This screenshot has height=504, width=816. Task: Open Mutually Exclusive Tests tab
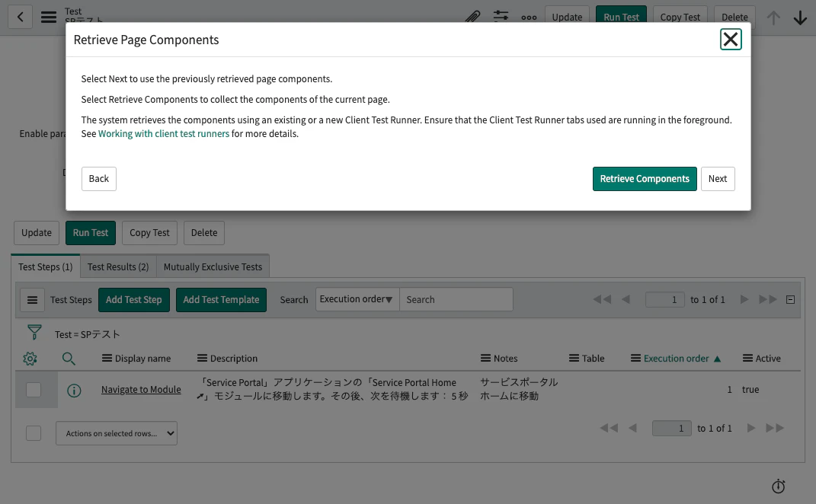213,266
